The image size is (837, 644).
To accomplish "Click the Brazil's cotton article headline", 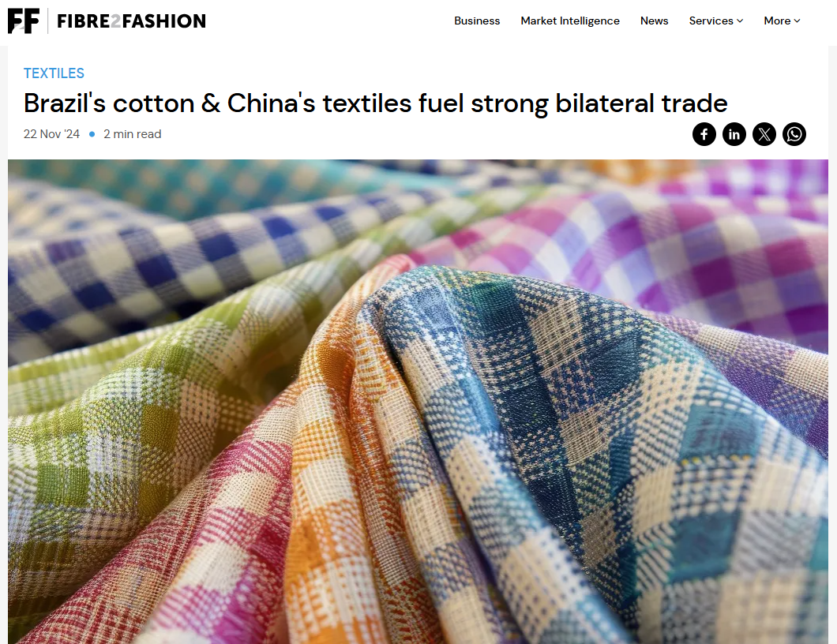I will (375, 103).
